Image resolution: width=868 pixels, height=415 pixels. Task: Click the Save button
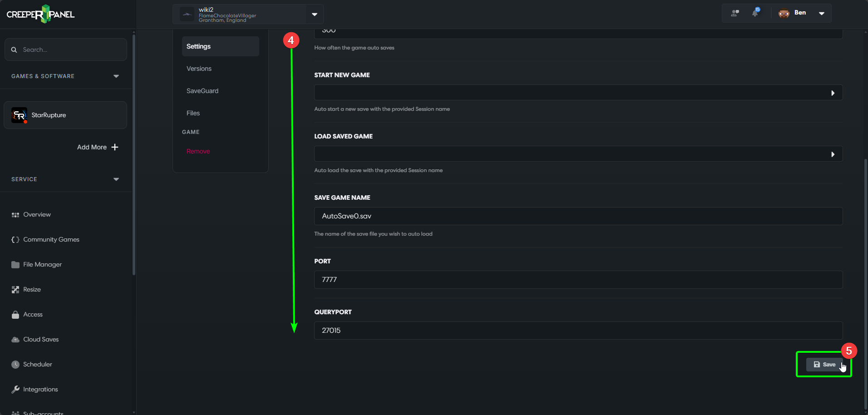click(x=824, y=364)
